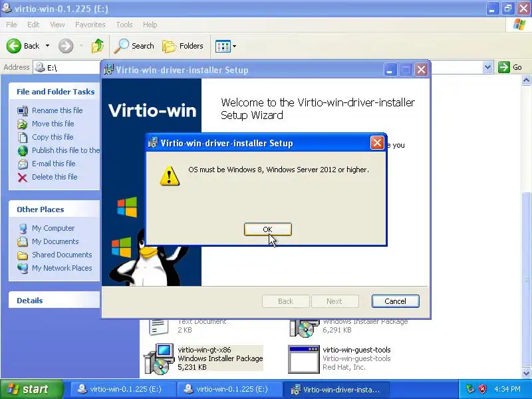
Task: Switch to second virtio-win-0.1.225 (E:) taskbar button
Action: [x=229, y=389]
